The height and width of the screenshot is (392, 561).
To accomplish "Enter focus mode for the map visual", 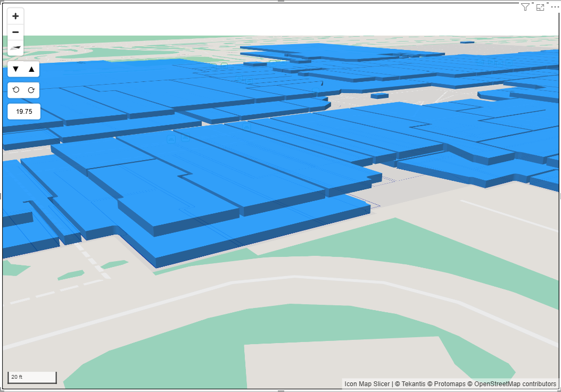I will 540,7.
